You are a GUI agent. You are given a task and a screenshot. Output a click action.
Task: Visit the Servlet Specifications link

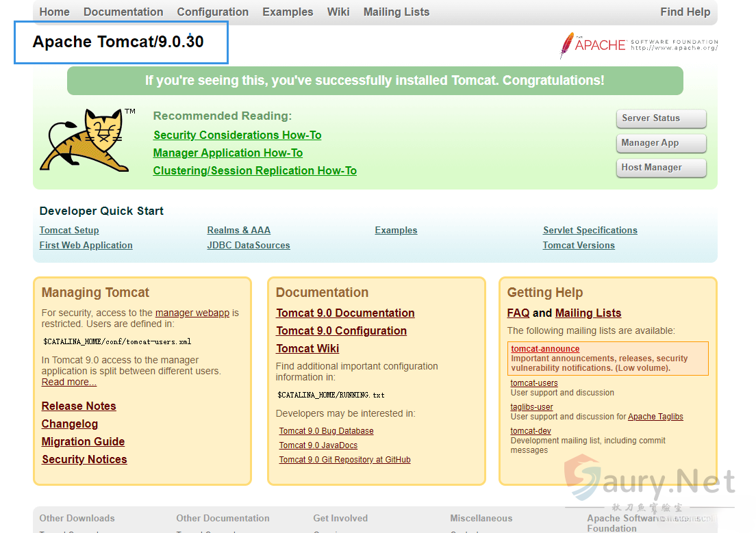(x=590, y=231)
